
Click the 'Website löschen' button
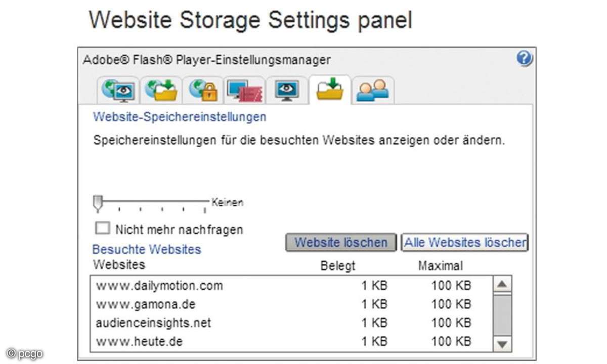[x=340, y=243]
